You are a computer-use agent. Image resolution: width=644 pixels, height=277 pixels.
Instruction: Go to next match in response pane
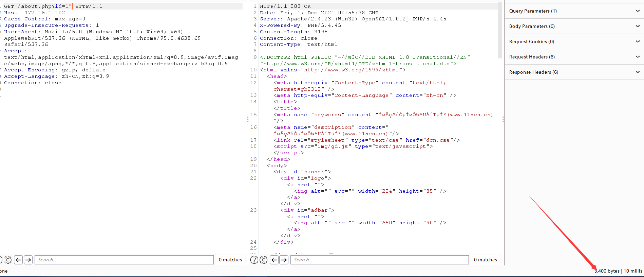tap(284, 260)
